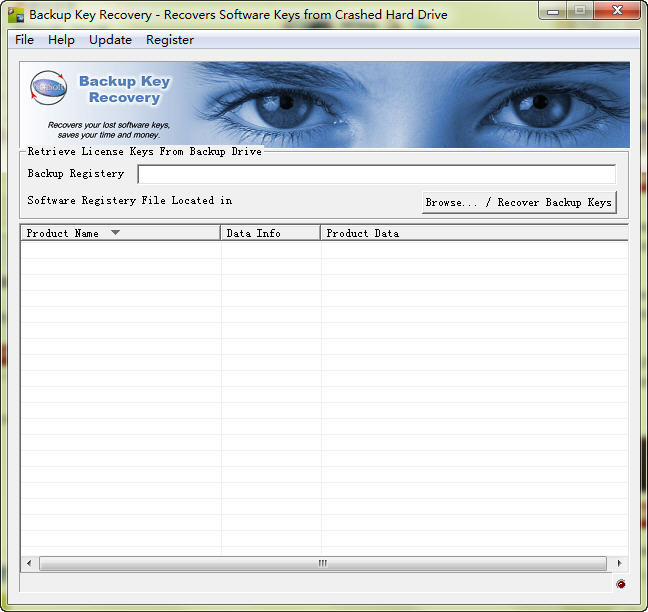648x612 pixels.
Task: Click the Backup Registery input field
Action: [376, 174]
